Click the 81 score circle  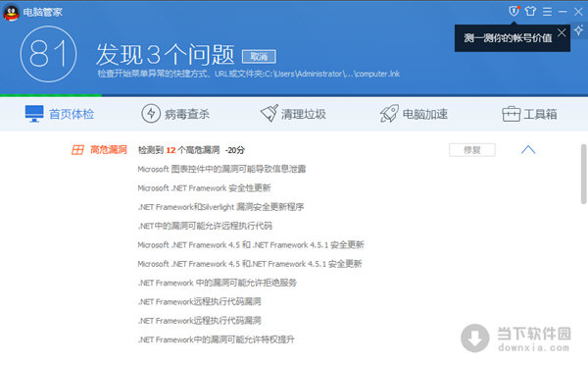pos(48,54)
